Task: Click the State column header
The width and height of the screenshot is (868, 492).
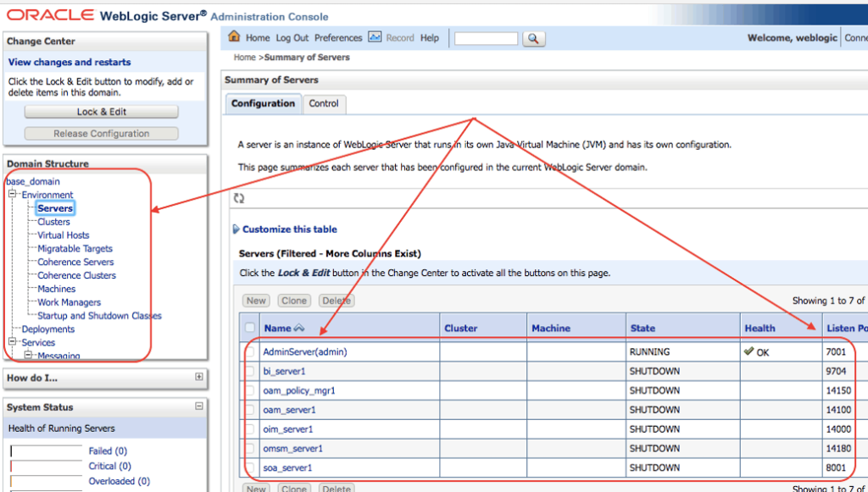Action: (x=643, y=328)
